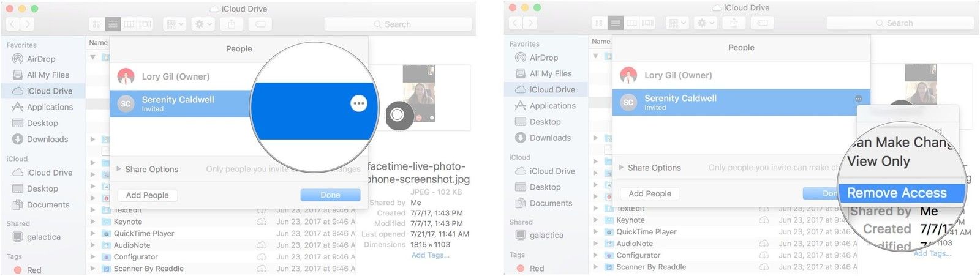This screenshot has height=276, width=980.
Task: Go back using the left window's back arrow
Action: tap(13, 24)
